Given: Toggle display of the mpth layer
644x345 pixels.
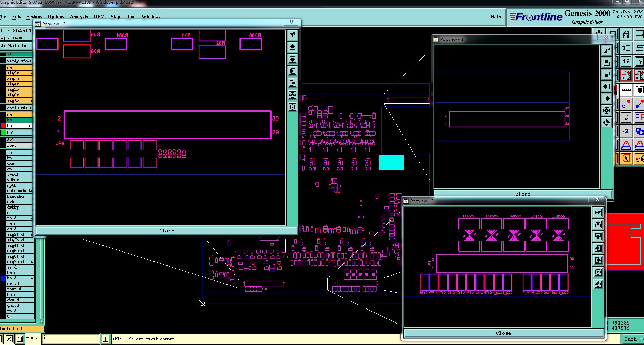Looking at the screenshot, I should [x=19, y=185].
